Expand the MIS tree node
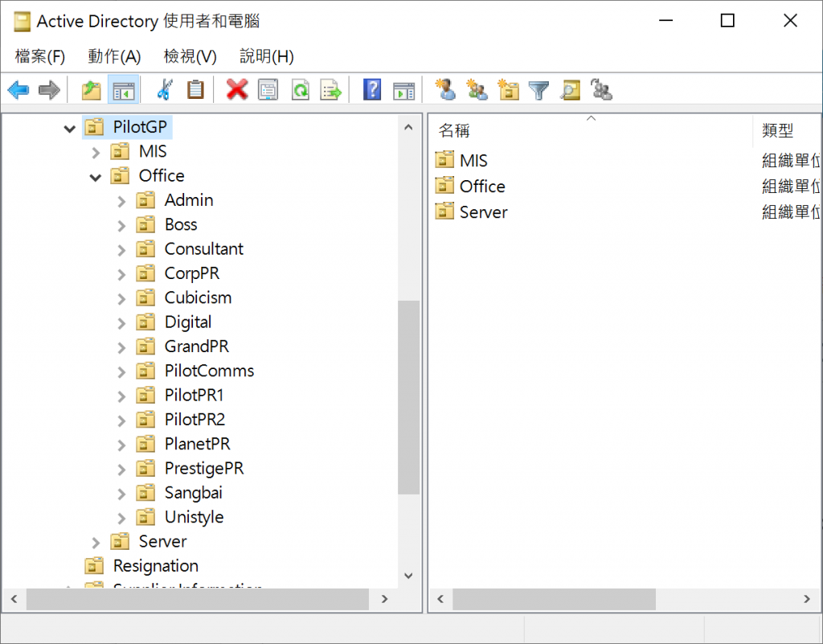This screenshot has height=644, width=823. click(x=96, y=153)
